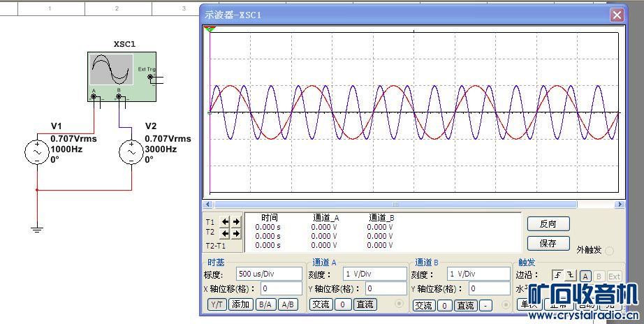Click the V2 AC voltage source symbol
The width and height of the screenshot is (644, 324).
tap(131, 152)
